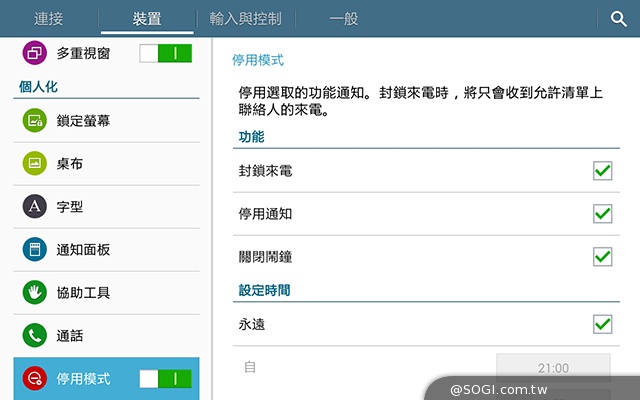
Task: Uncheck the 停用通知 checkbox
Action: [x=602, y=214]
